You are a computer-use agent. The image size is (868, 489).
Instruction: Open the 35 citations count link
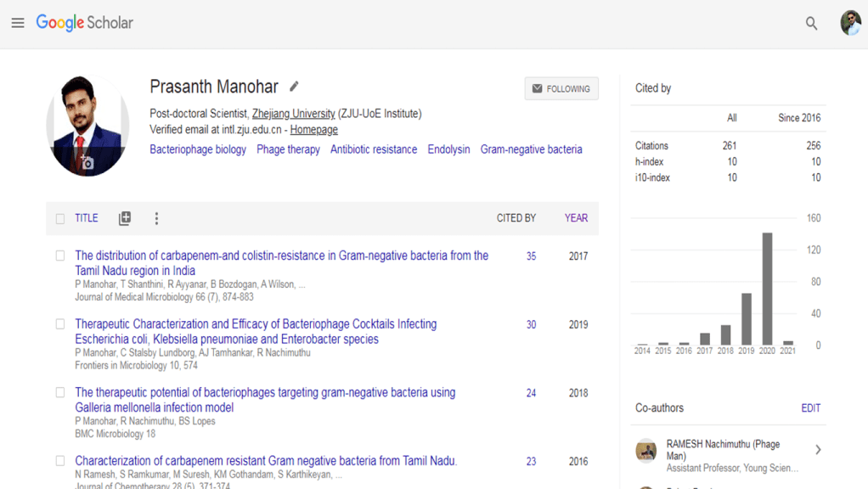coord(531,256)
